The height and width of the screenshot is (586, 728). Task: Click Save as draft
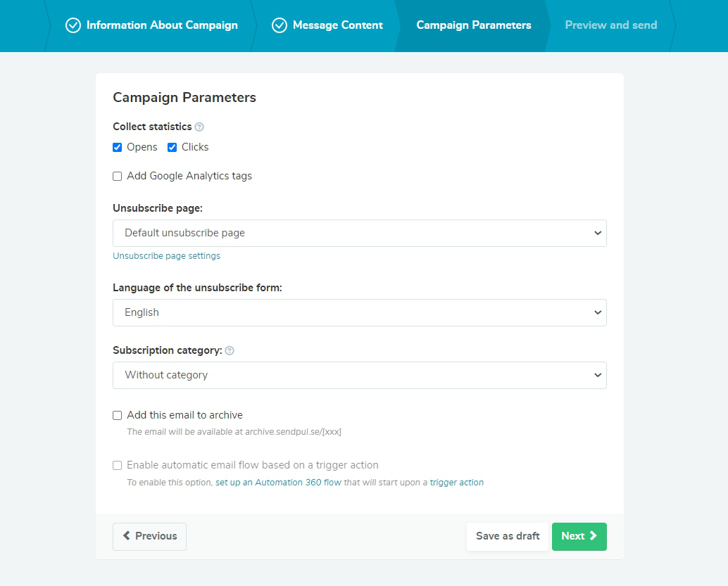(x=507, y=536)
